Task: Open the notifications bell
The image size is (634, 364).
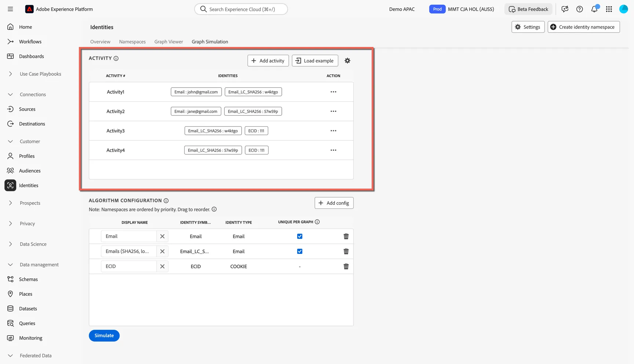Action: (594, 9)
